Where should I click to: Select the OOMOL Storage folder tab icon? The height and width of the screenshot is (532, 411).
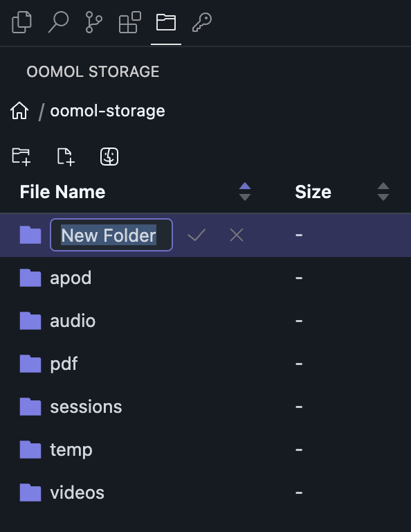165,22
